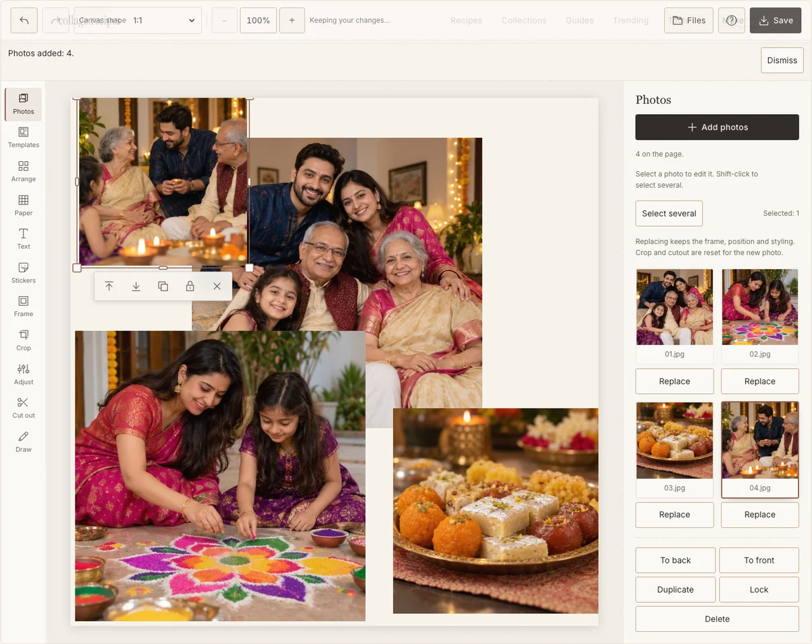Save the collage
Screen dimensions: 812x644
coord(776,20)
